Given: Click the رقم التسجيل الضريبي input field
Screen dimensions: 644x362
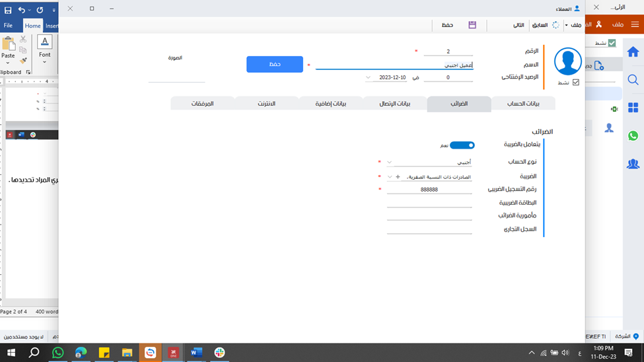Looking at the screenshot, I should [x=429, y=190].
